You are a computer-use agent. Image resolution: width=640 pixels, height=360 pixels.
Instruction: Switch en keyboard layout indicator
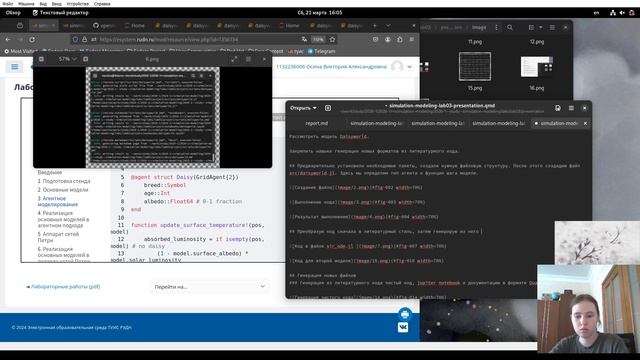596,13
